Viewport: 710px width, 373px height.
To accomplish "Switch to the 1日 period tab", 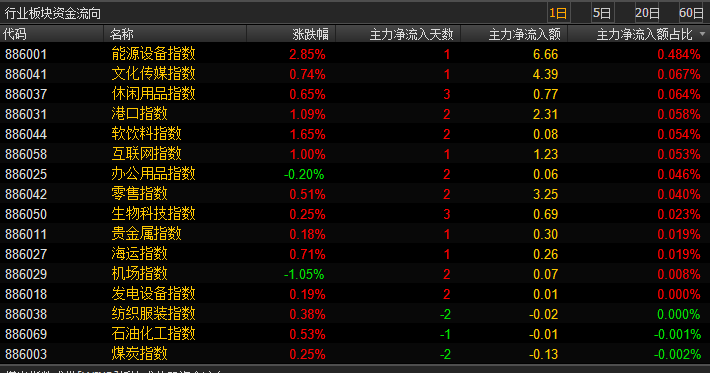I will tap(558, 13).
